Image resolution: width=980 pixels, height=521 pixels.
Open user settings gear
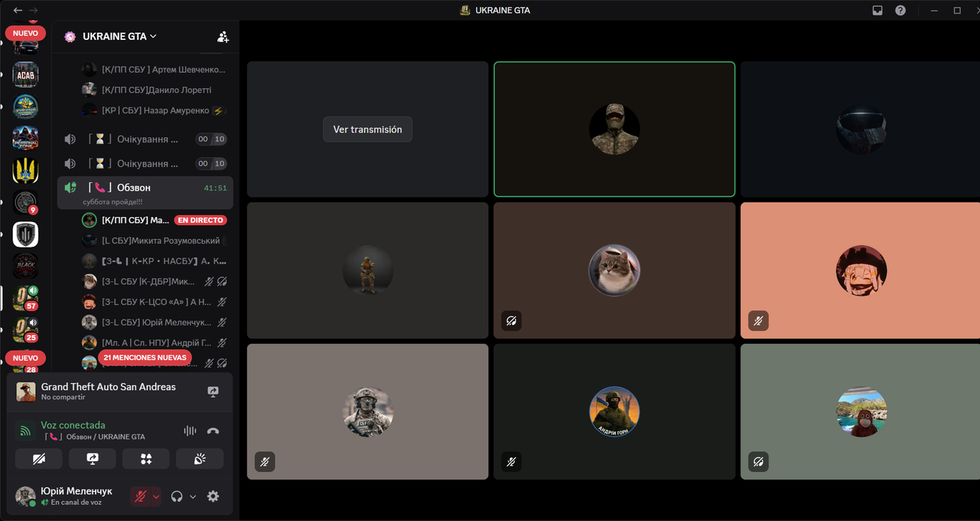click(x=213, y=496)
